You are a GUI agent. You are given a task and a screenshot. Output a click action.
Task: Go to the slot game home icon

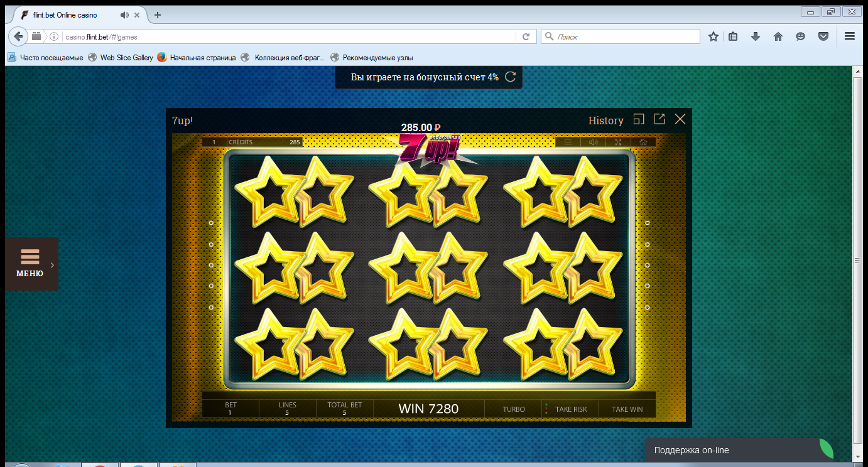643,142
